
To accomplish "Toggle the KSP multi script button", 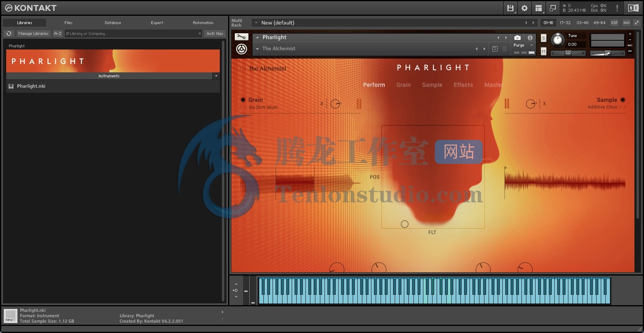I will pos(615,22).
